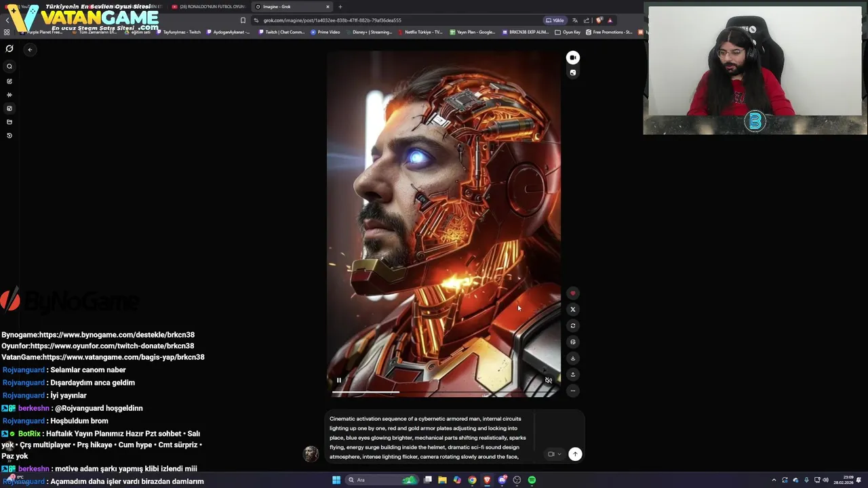868x488 pixels.
Task: Go back using the sidebar back arrow
Action: 30,49
